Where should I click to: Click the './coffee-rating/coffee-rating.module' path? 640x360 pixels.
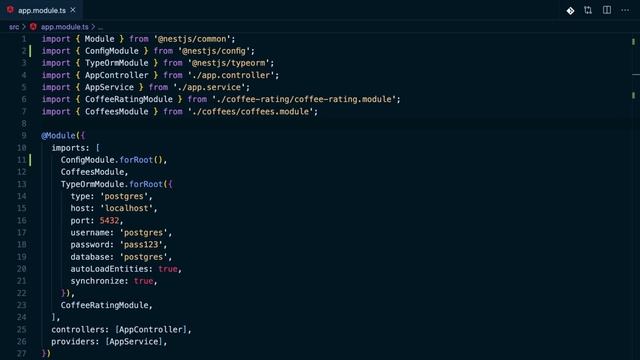304,100
